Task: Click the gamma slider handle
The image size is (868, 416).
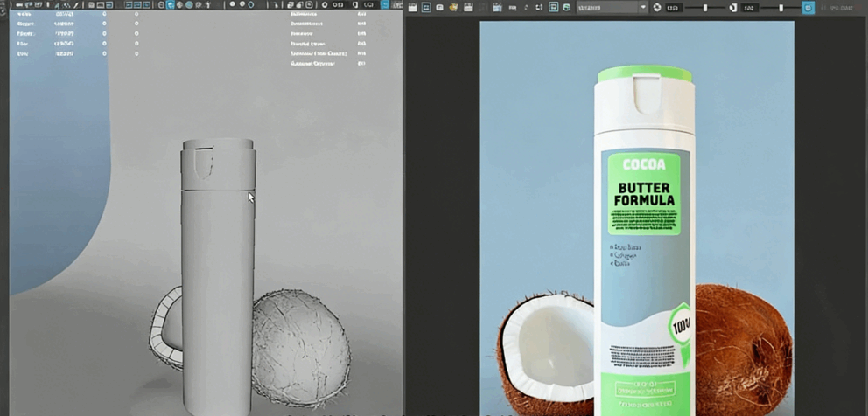Action: pyautogui.click(x=780, y=7)
